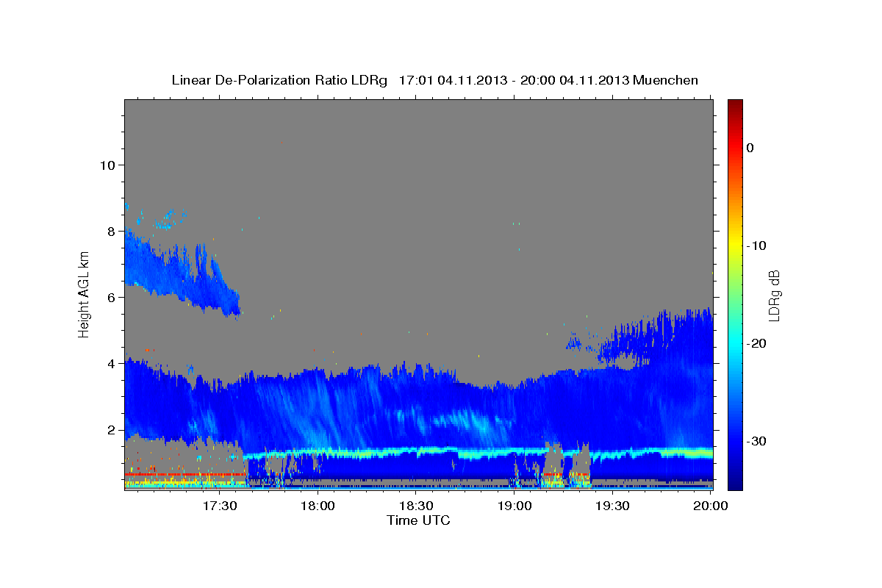Image resolution: width=882 pixels, height=588 pixels.
Task: Click the height label '10'
Action: point(107,165)
